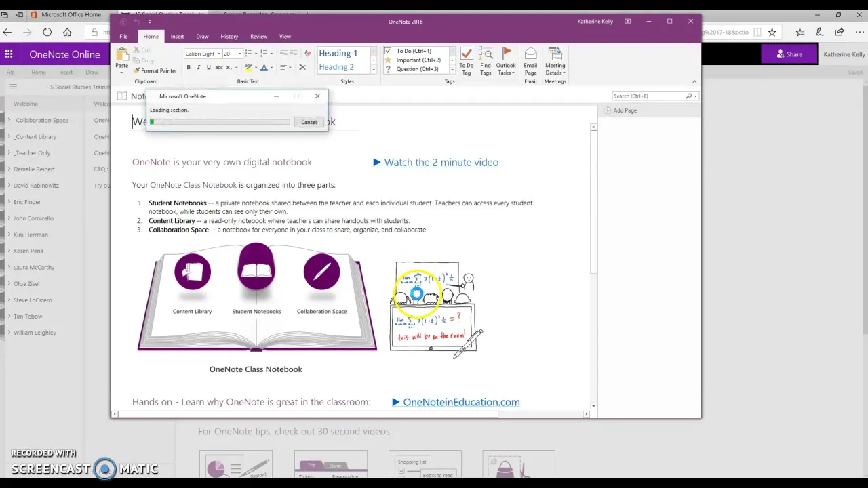Open the font size dropdown
Image resolution: width=868 pixels, height=488 pixels.
click(x=239, y=54)
